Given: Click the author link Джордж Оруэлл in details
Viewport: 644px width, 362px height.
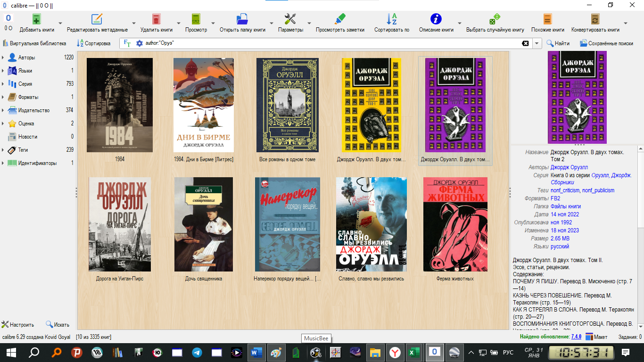Looking at the screenshot, I should pos(570,167).
